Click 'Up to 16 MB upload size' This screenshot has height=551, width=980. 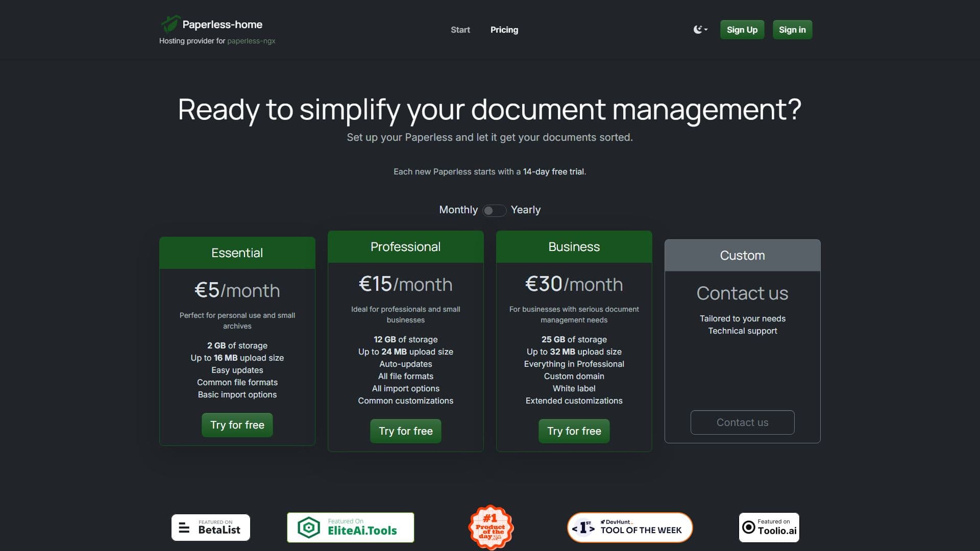pos(237,358)
